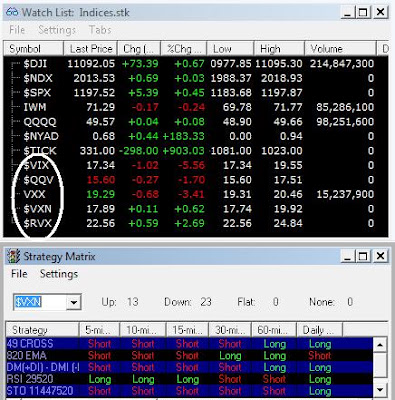Click the 30-min column header
Image resolution: width=395 pixels, height=400 pixels.
click(x=230, y=330)
